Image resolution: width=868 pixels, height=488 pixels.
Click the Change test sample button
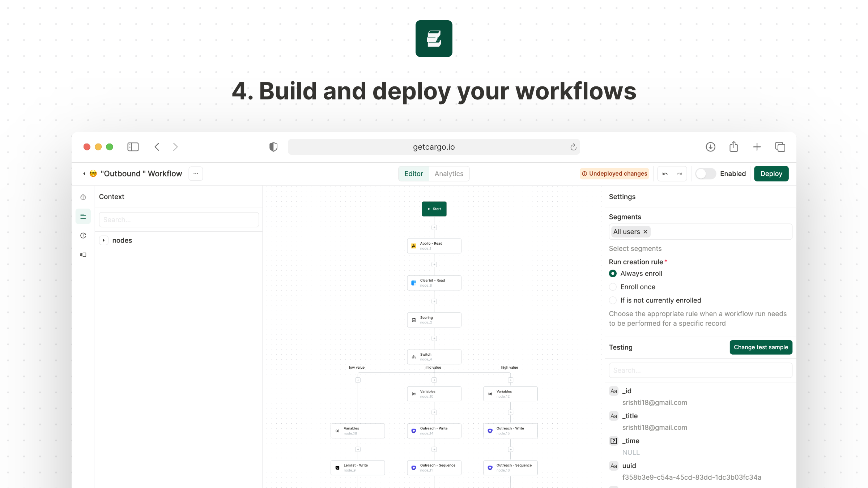click(x=761, y=347)
